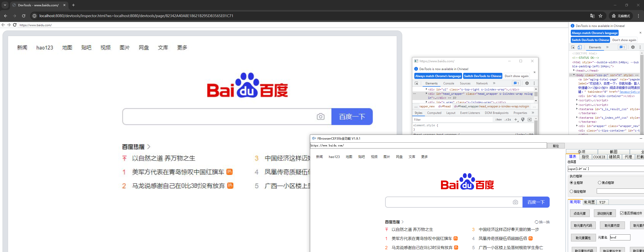Click the 元素名 href input field

tap(620, 237)
